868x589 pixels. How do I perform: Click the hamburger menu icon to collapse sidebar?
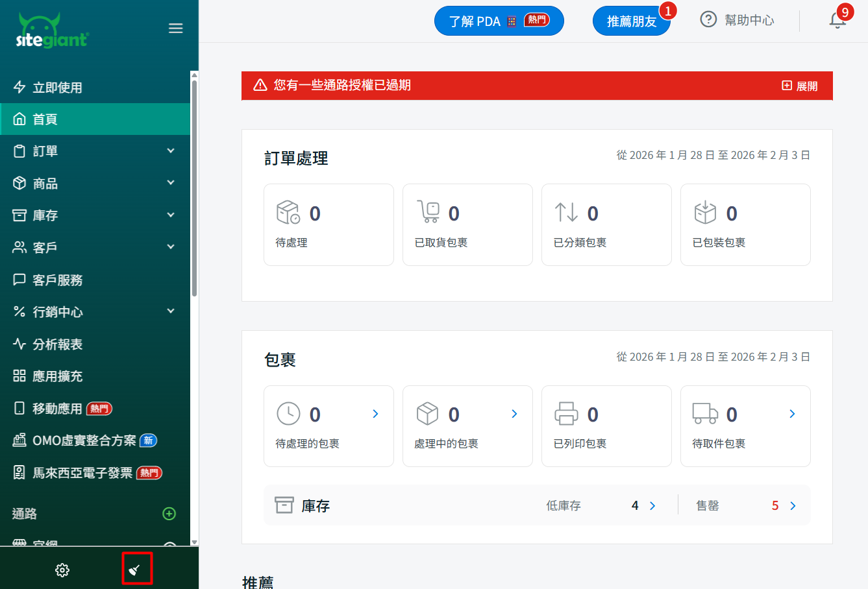pyautogui.click(x=175, y=29)
